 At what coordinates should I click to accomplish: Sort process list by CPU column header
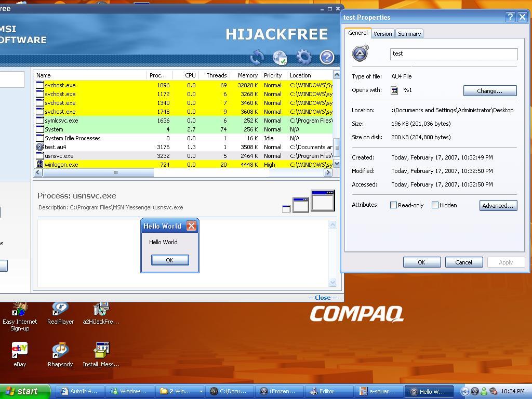click(186, 75)
